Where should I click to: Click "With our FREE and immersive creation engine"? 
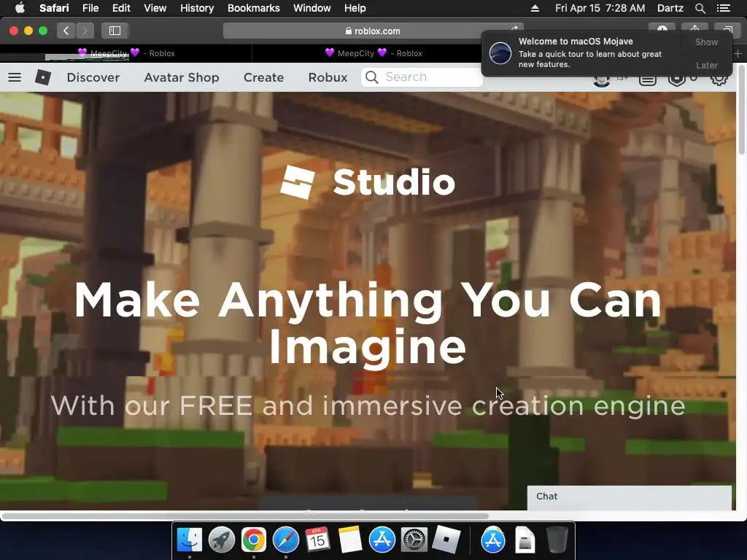[368, 405]
